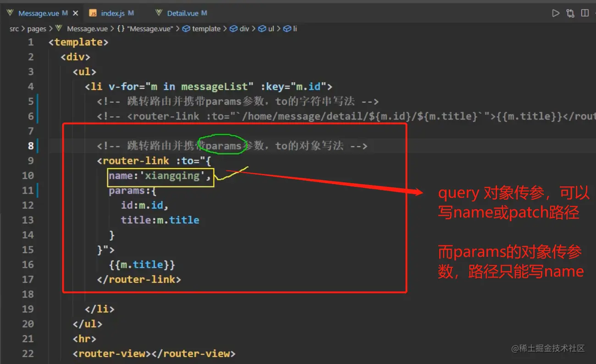Select line number 15 in the gutter
The height and width of the screenshot is (364, 596).
(28, 250)
